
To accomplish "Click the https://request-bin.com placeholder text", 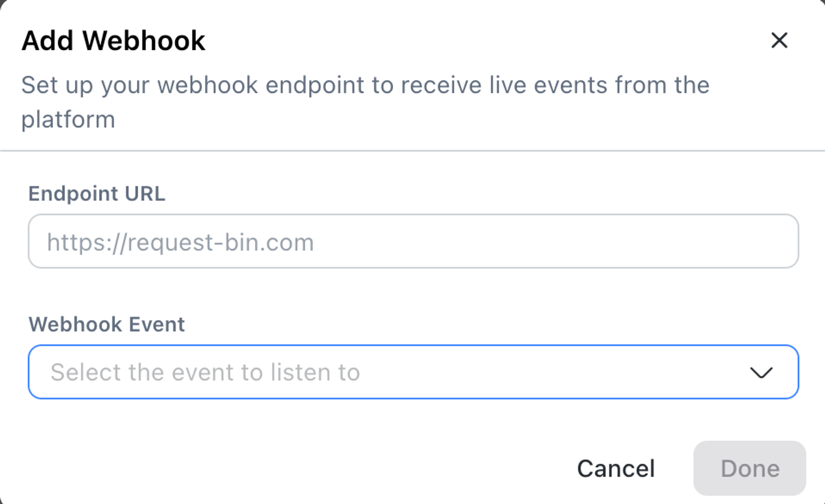I will (180, 242).
